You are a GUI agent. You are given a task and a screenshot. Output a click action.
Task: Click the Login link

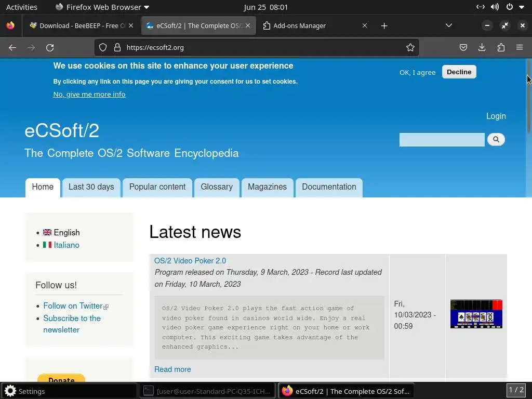coord(496,116)
